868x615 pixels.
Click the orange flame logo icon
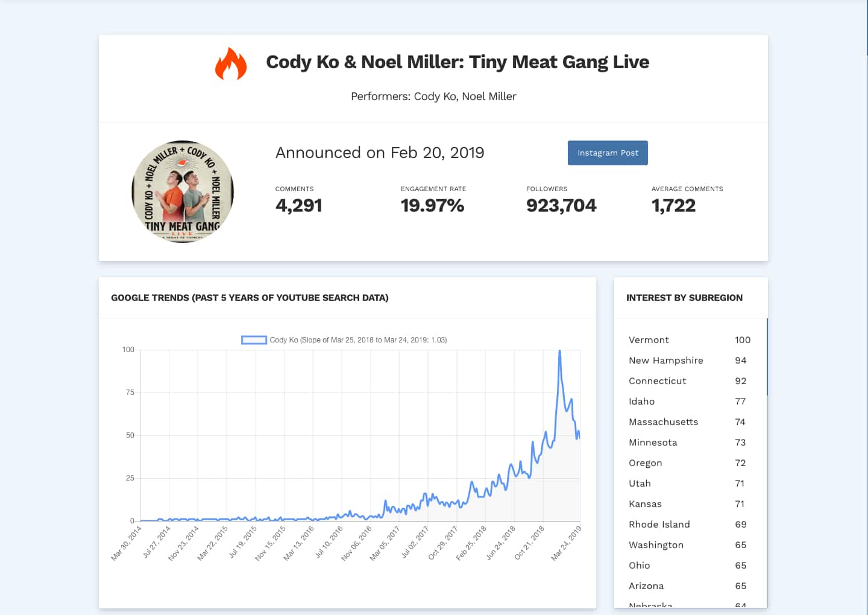231,63
